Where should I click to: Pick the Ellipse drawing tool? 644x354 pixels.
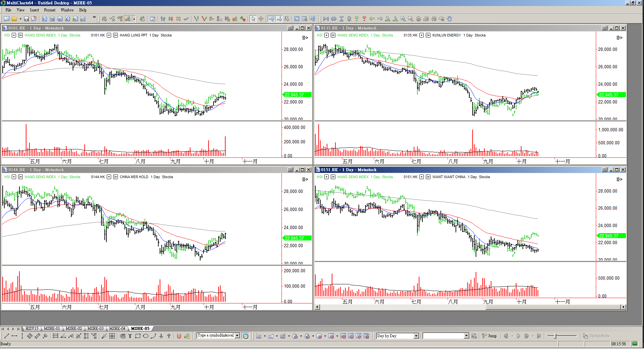146,336
